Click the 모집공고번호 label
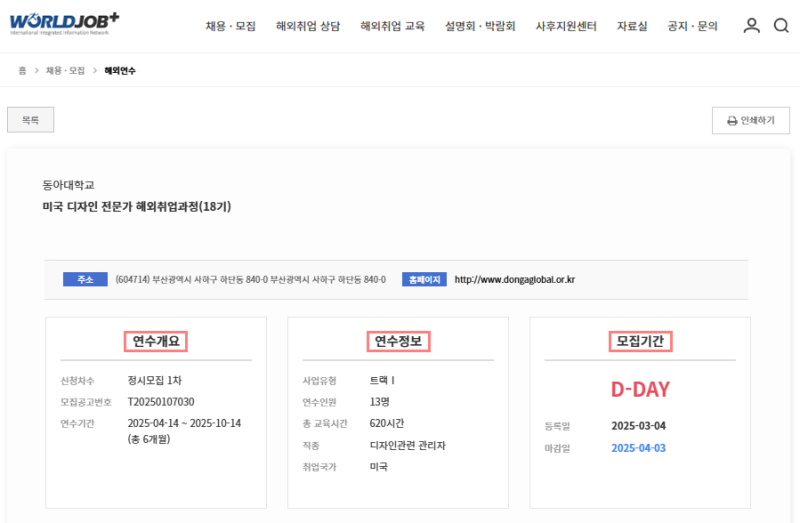This screenshot has width=800, height=523. [x=86, y=402]
